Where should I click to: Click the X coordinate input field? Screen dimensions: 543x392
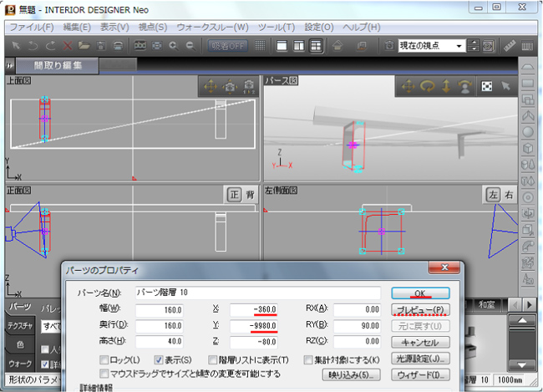coord(253,309)
